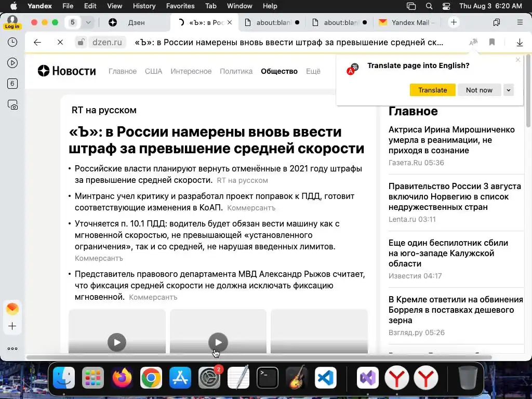Viewport: 532px width, 399px height.
Task: Go to Политика news category
Action: coord(236,71)
